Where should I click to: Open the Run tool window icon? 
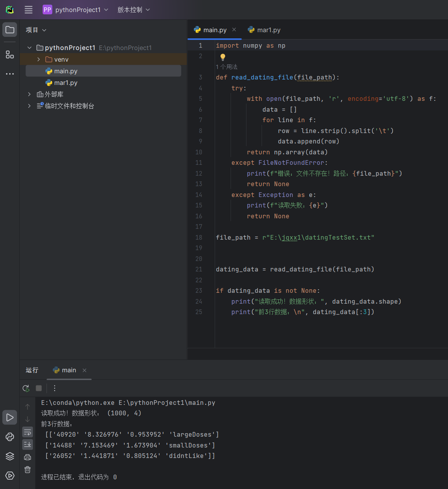(10, 417)
